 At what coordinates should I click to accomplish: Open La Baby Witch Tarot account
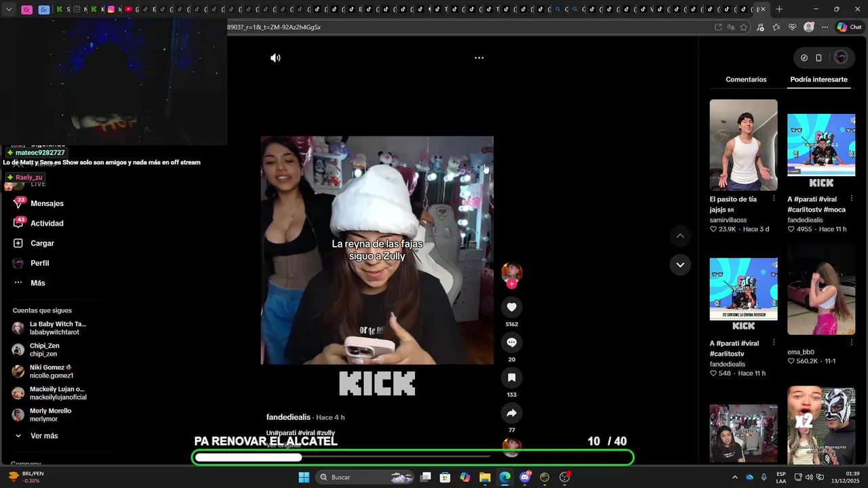point(50,328)
